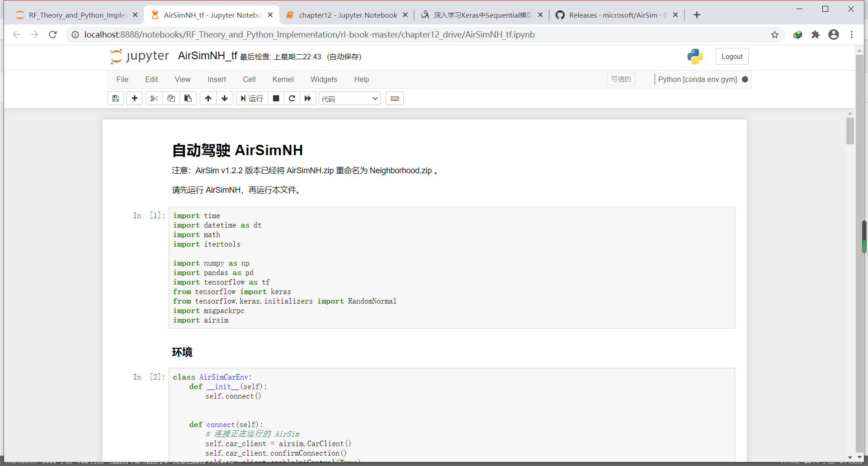
Task: Open the Cell menu
Action: [249, 79]
